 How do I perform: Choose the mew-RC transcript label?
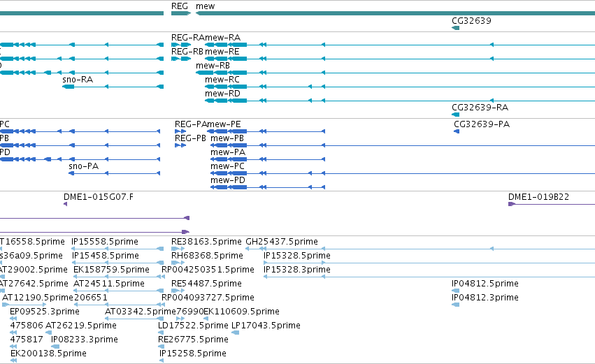point(222,80)
